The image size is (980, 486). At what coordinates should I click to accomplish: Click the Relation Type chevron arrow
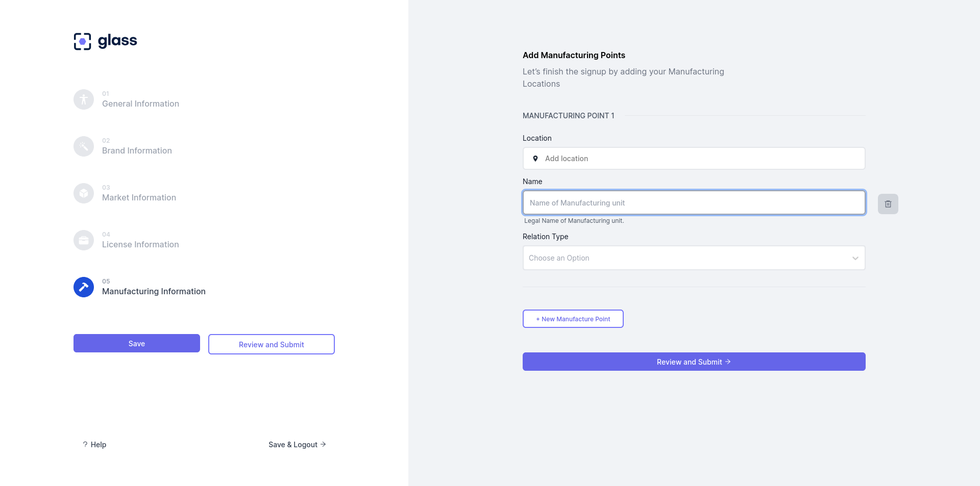pos(855,258)
